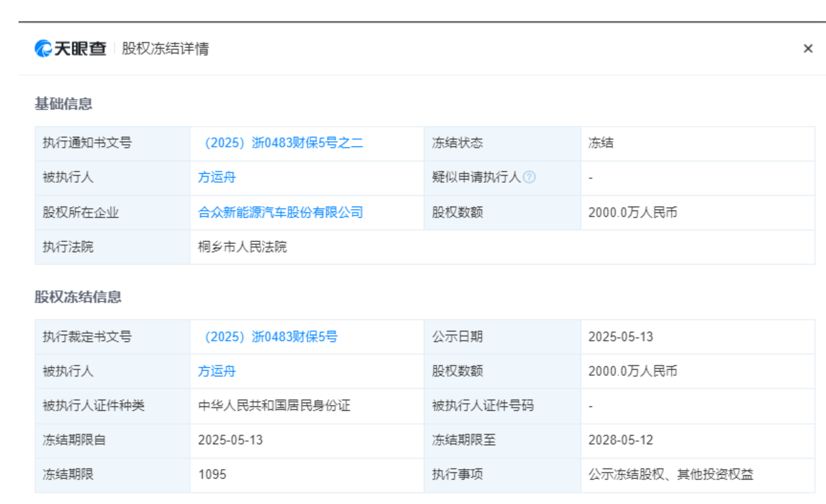826x504 pixels.
Task: Select the 股权冻结详情 title text
Action: 165,48
